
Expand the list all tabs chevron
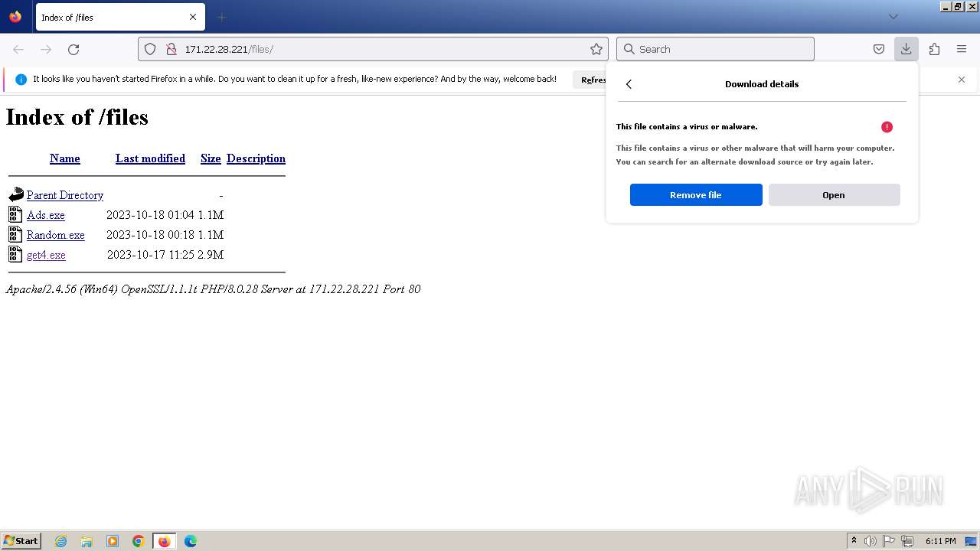[893, 17]
